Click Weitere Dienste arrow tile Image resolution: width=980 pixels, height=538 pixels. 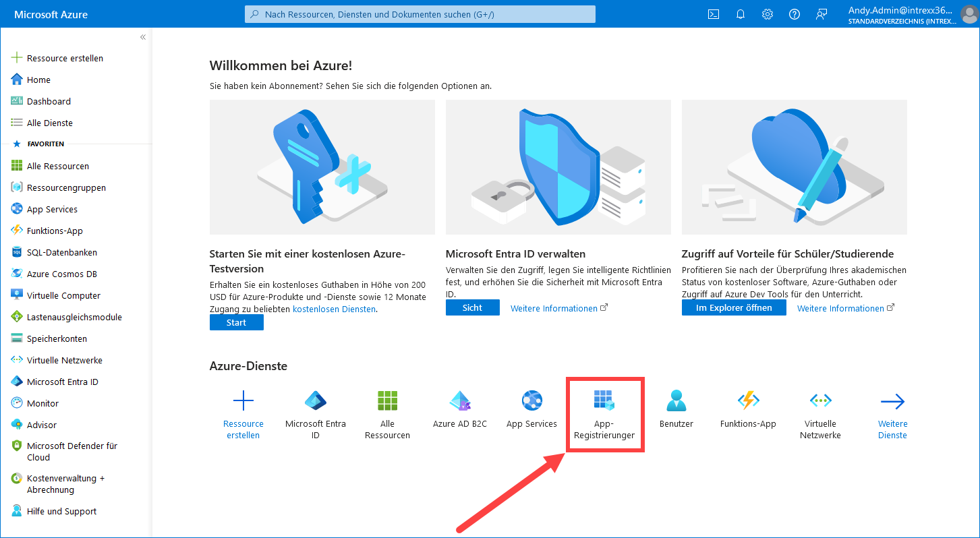[x=893, y=415]
